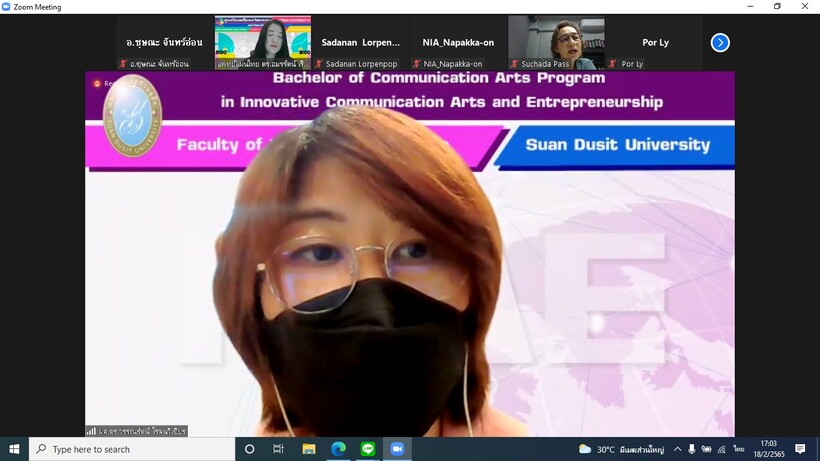Open File Explorer from taskbar

coord(309,449)
